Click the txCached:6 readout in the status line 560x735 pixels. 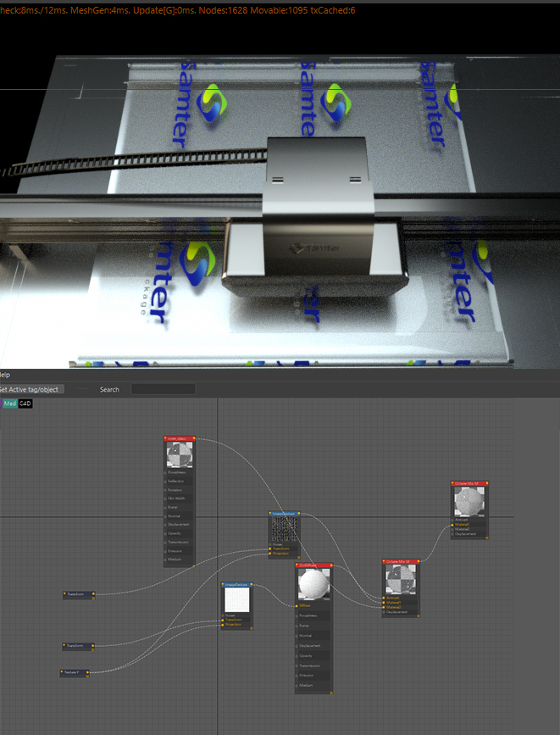(333, 10)
